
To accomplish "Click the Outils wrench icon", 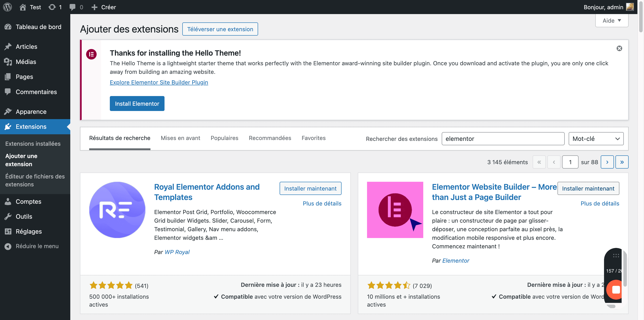I will (8, 216).
